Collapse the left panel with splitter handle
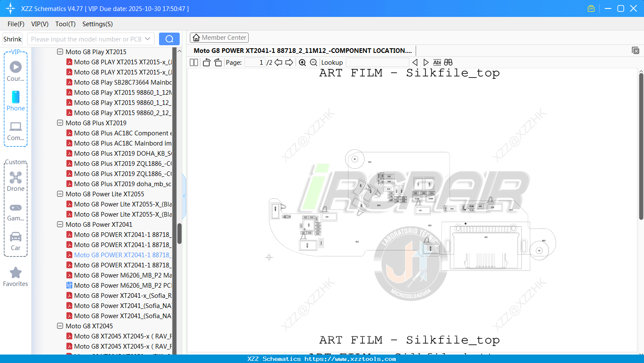644x363 pixels. tap(184, 195)
